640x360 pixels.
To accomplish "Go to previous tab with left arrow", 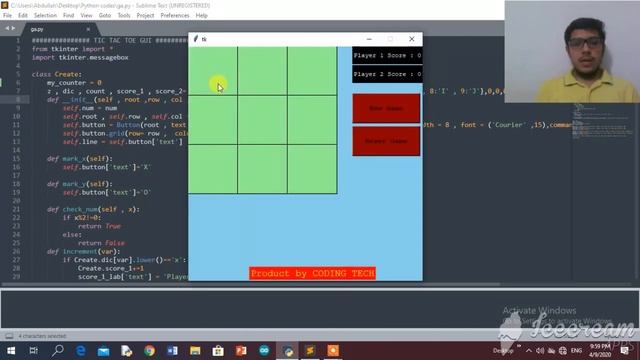I will [7, 28].
